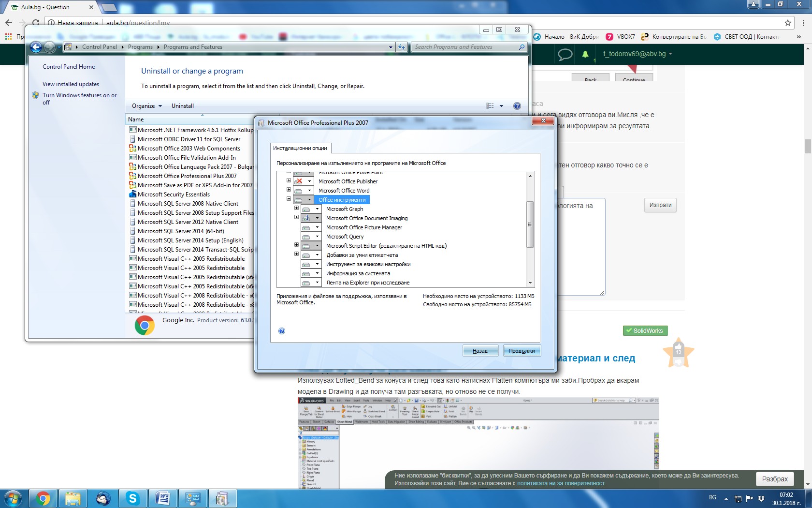Screen dimensions: 812x508
Task: Open the Windows Start button
Action: [x=13, y=498]
